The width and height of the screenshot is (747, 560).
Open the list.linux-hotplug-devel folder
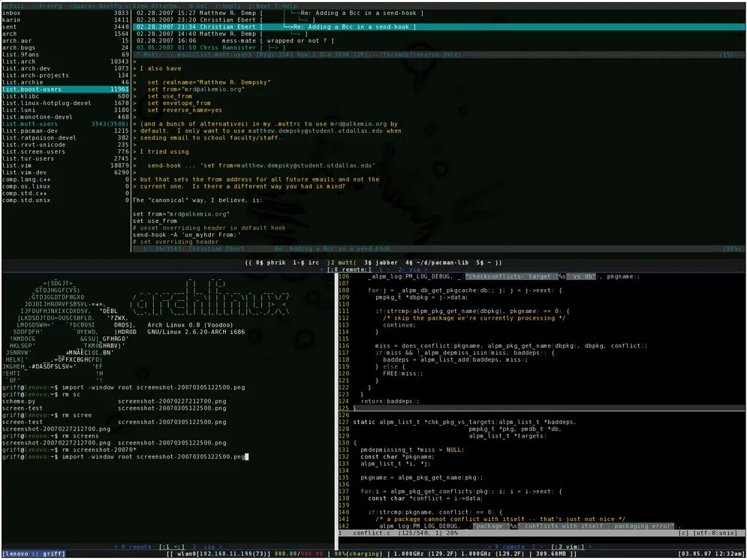pyautogui.click(x=66, y=103)
